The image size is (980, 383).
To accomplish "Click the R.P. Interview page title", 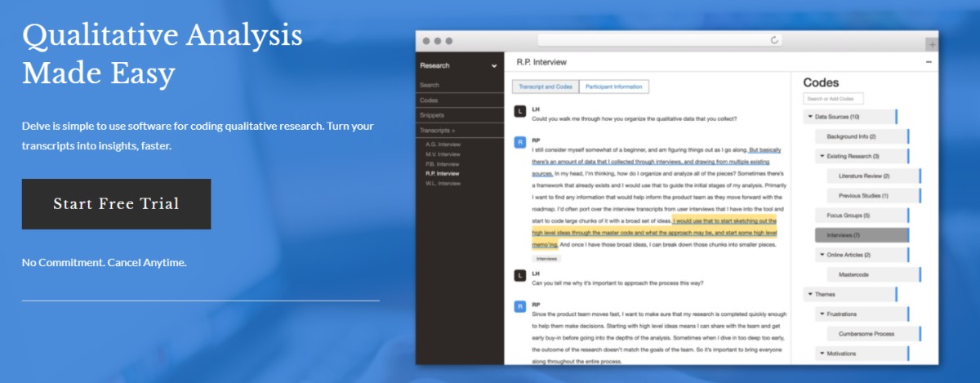I will (x=542, y=62).
